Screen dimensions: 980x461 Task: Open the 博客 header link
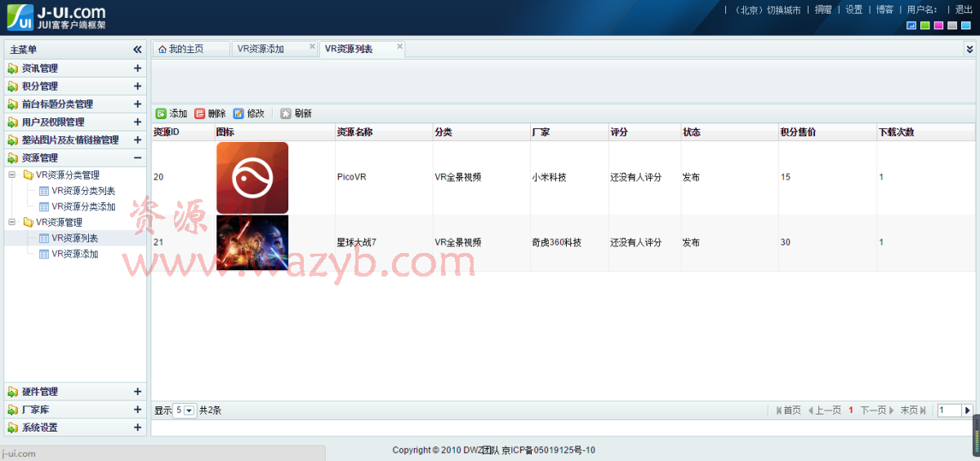pyautogui.click(x=884, y=10)
